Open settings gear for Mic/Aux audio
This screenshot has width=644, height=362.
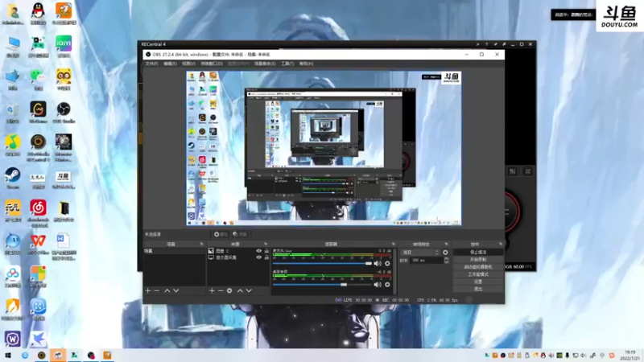tap(387, 264)
